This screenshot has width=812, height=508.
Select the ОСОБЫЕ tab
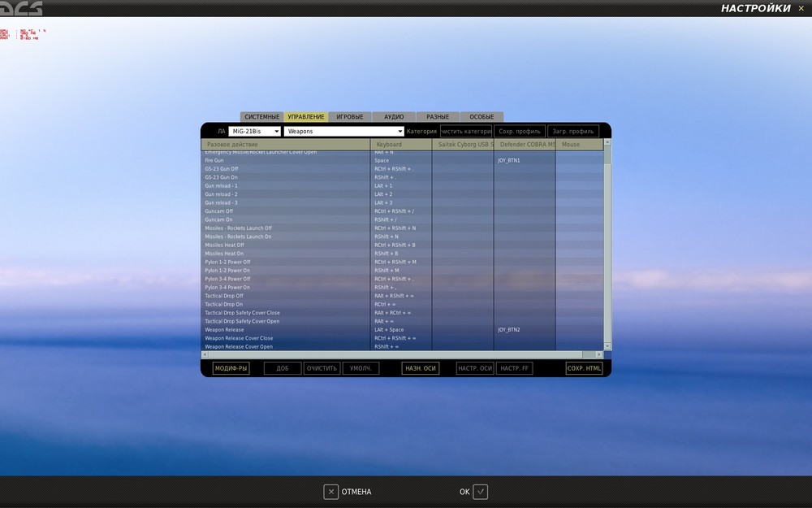tap(482, 116)
